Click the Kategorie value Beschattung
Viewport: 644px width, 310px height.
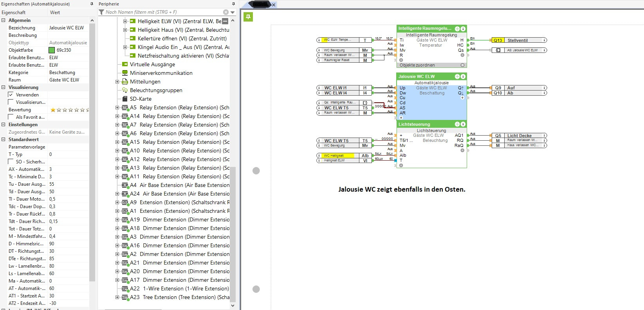pos(62,73)
